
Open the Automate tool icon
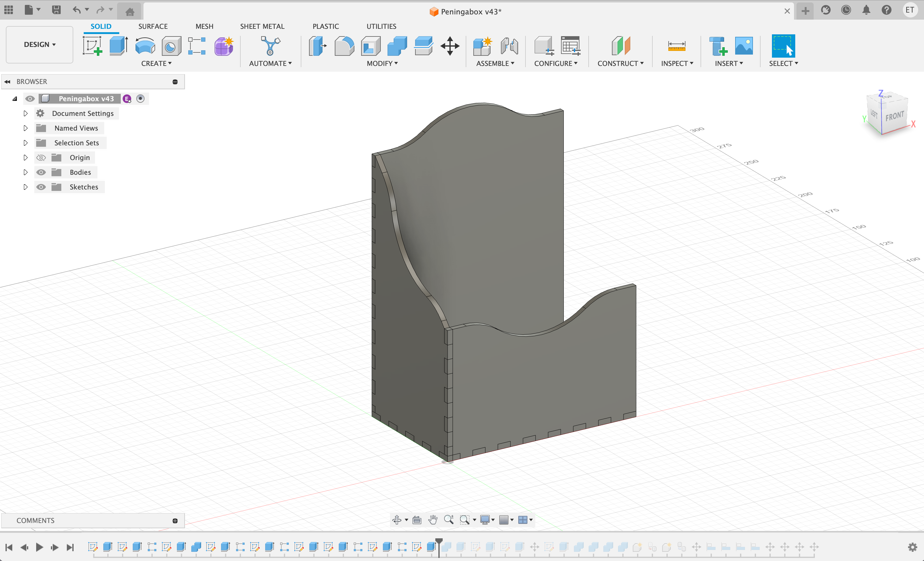[x=270, y=46]
